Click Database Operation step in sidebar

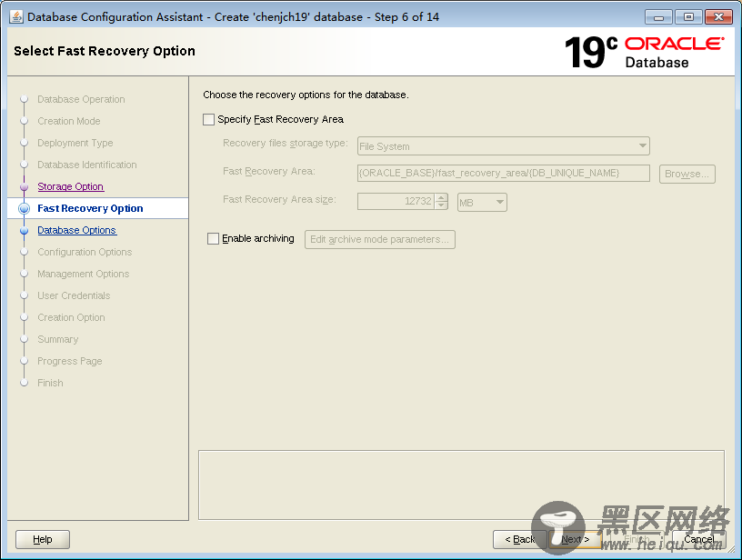pyautogui.click(x=81, y=99)
